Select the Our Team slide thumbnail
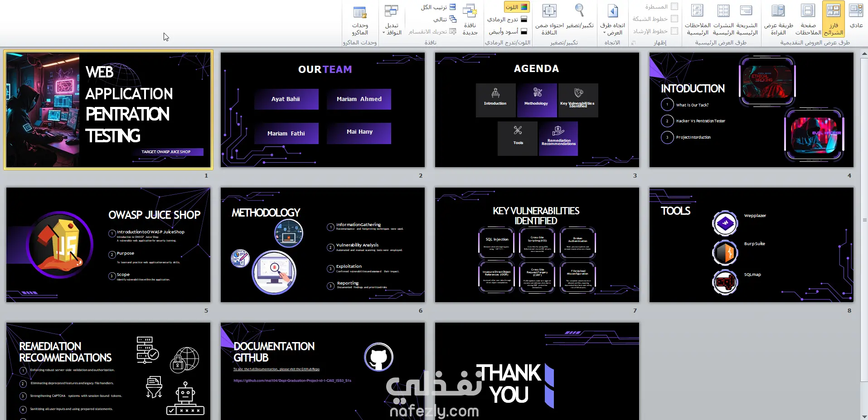 click(323, 110)
